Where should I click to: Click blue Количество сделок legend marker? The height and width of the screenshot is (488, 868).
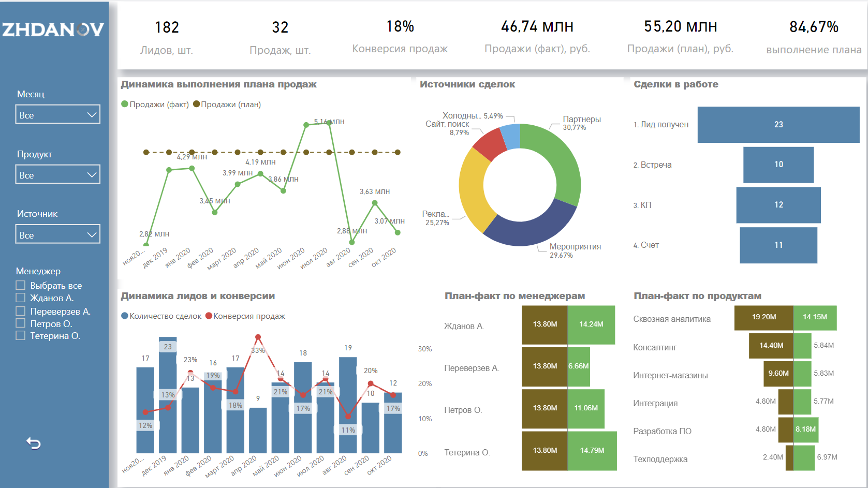(124, 316)
